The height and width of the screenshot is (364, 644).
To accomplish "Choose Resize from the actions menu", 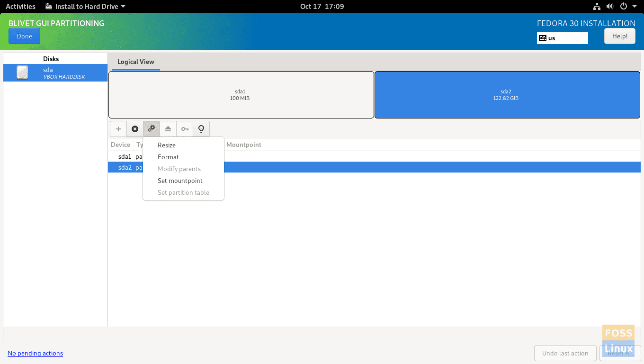I will pos(167,145).
